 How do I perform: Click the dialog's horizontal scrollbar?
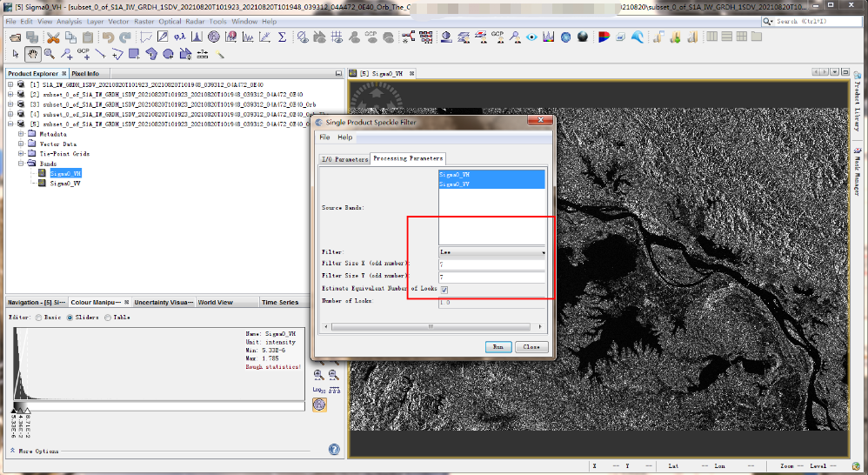[x=431, y=326]
